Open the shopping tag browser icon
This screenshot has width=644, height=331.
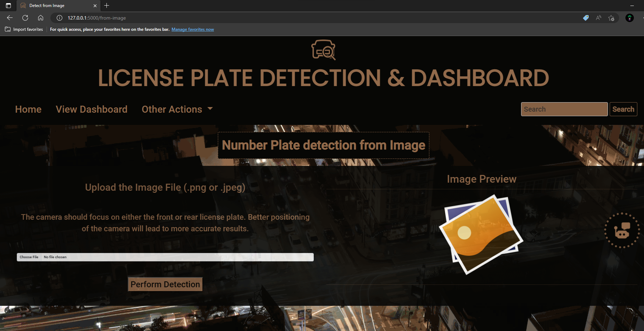point(585,18)
